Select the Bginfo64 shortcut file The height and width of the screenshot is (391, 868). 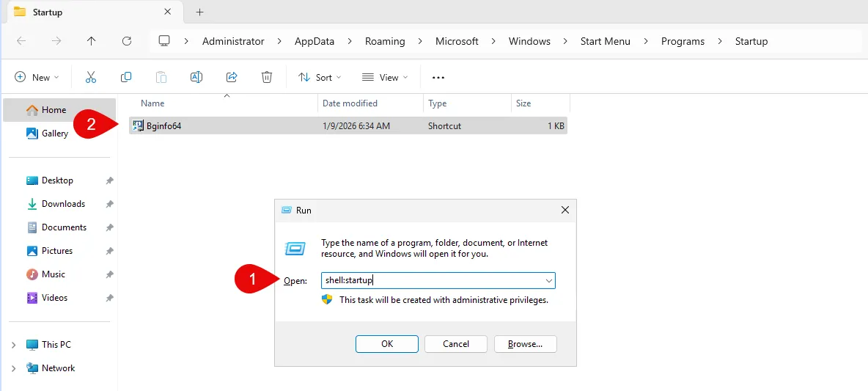[163, 125]
